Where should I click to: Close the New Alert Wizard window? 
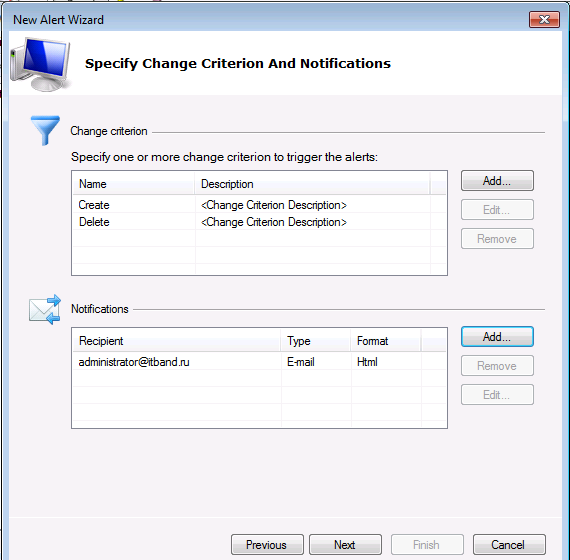click(544, 19)
